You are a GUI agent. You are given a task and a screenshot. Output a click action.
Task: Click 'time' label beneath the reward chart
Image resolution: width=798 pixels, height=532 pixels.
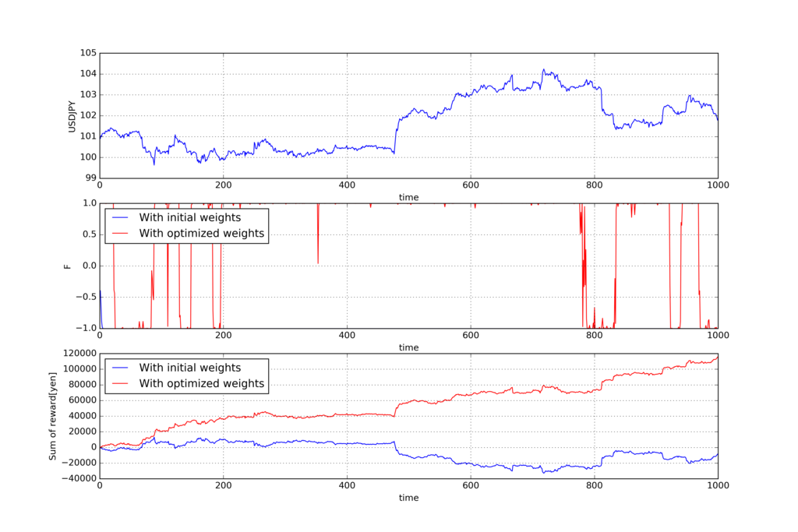pos(408,498)
